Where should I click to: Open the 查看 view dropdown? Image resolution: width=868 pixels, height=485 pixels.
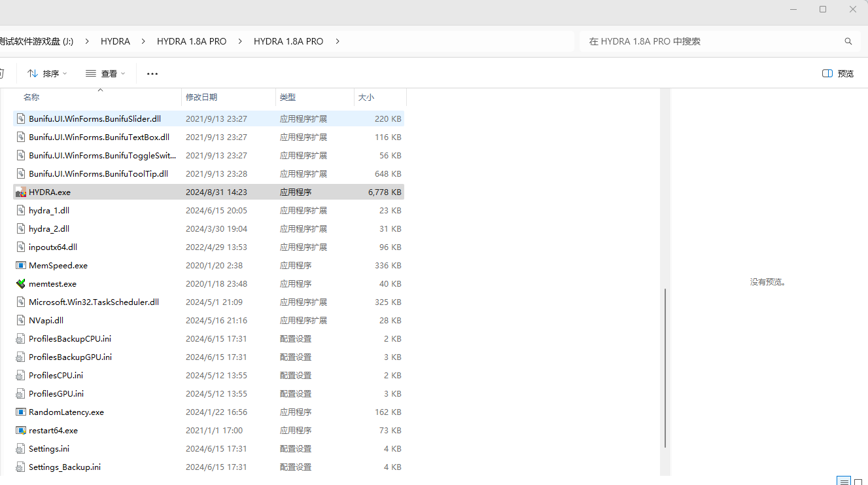(105, 73)
